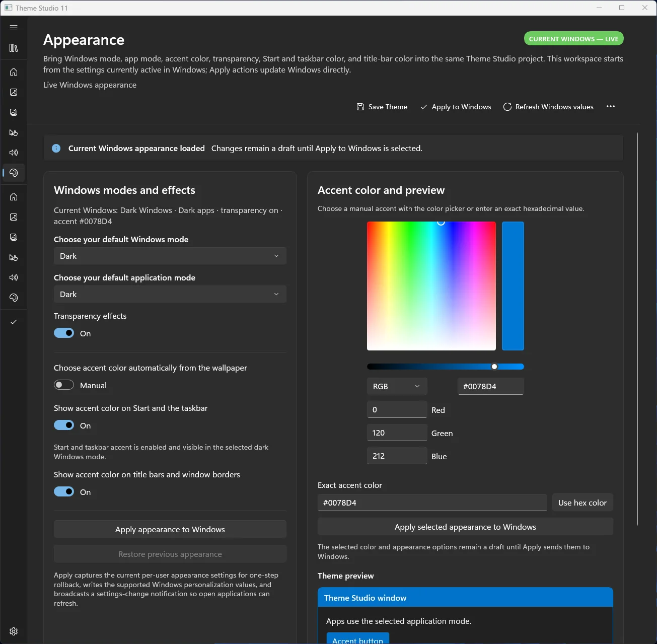
Task: Click the Theme preview label
Action: point(346,576)
